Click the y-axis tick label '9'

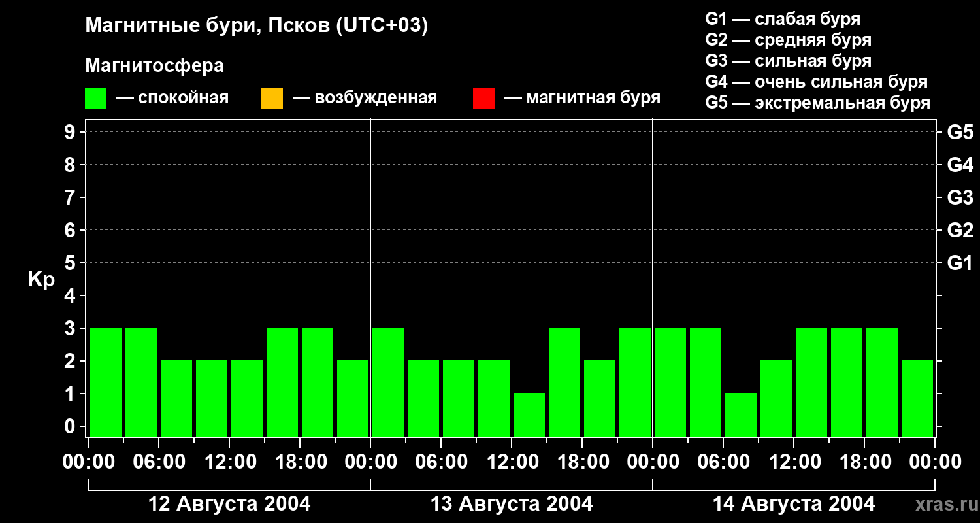[71, 133]
